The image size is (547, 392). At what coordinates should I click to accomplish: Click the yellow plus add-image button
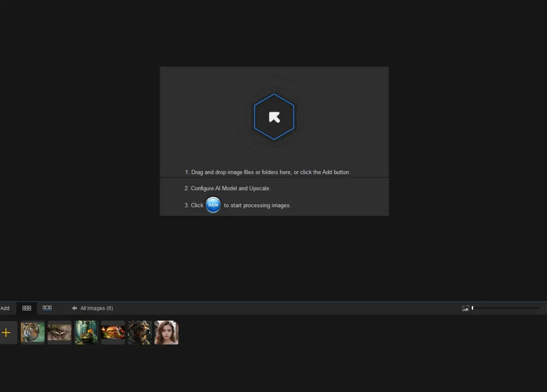point(6,333)
